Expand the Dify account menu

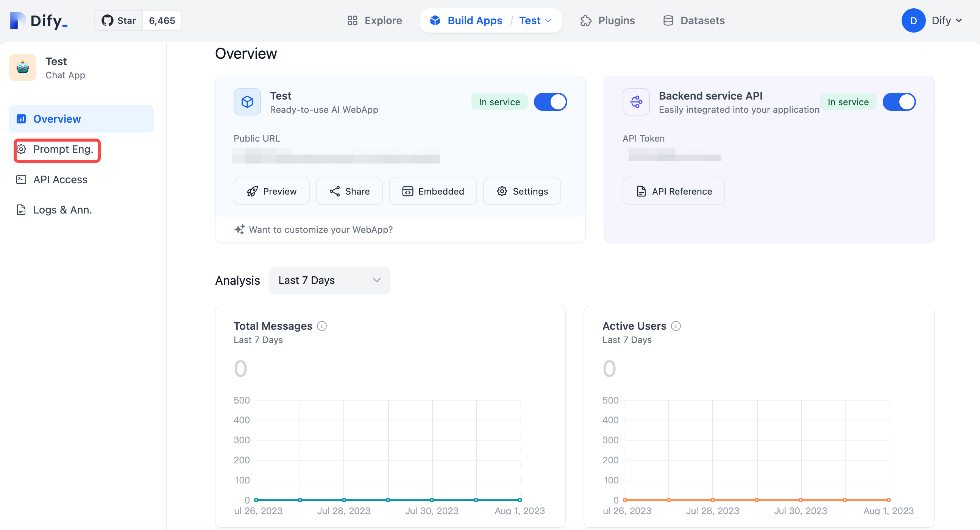(x=947, y=20)
